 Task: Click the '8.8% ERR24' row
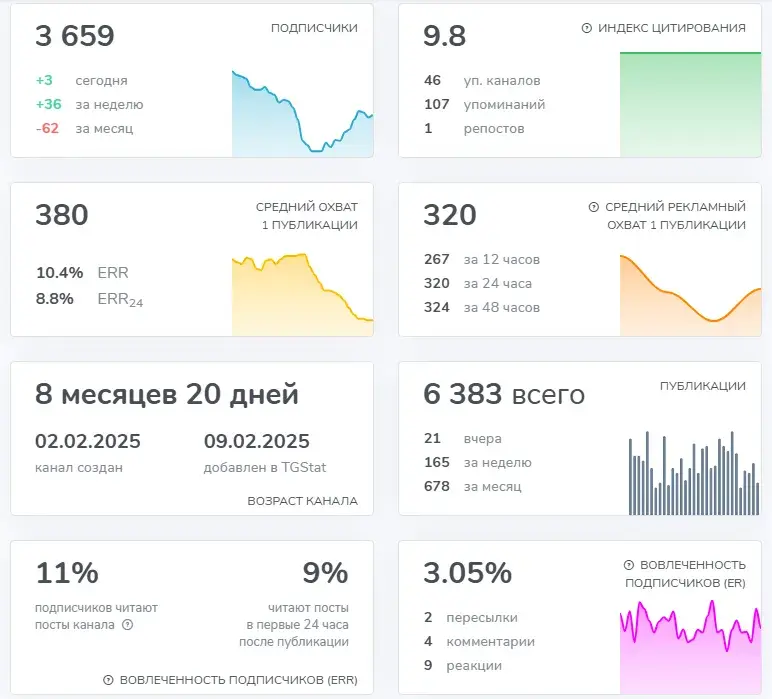[90, 299]
